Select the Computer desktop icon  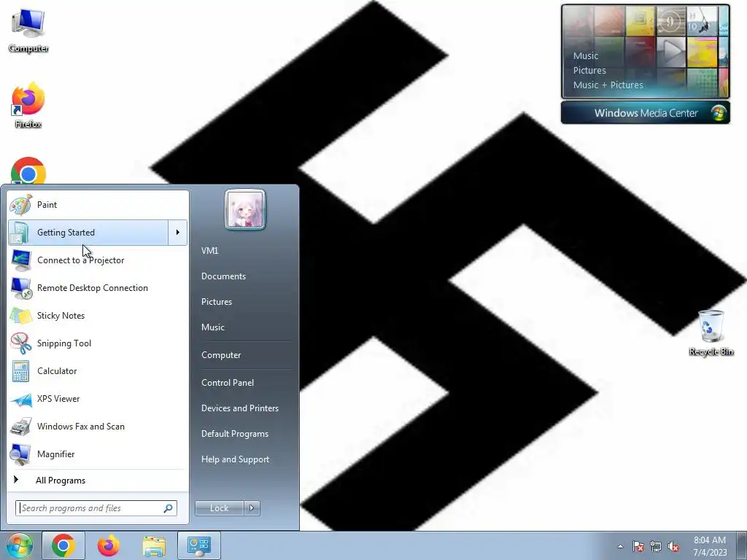[x=28, y=30]
